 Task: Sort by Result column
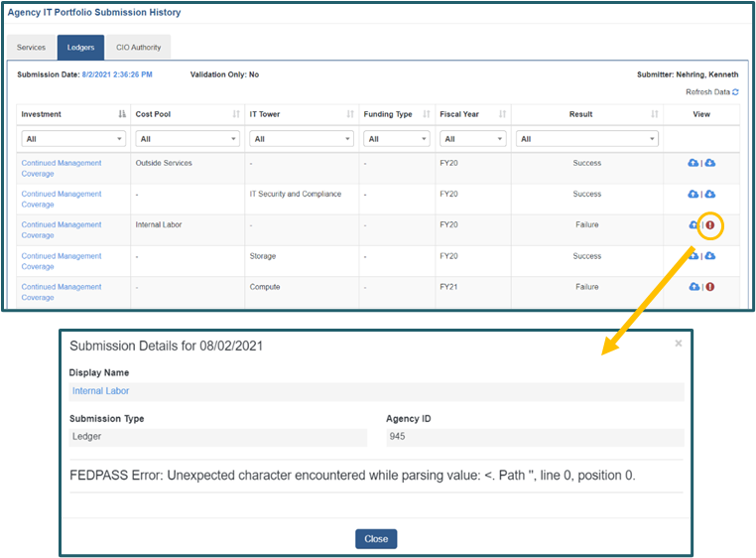click(654, 114)
